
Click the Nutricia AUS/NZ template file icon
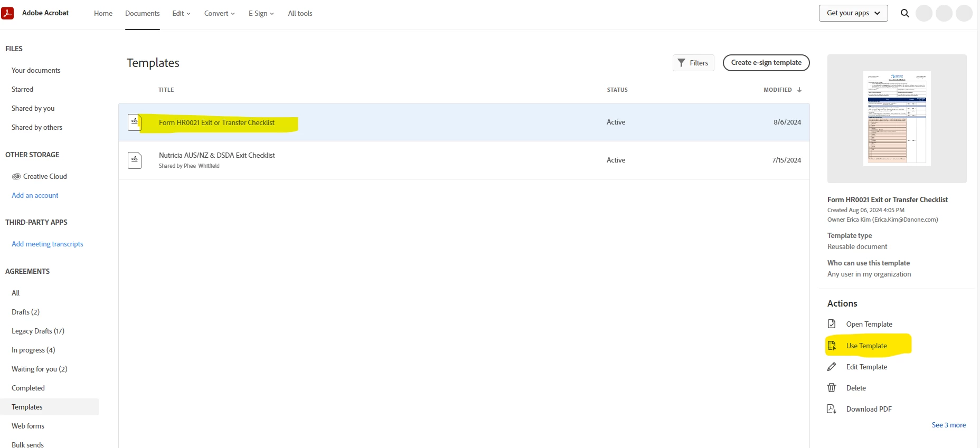[x=135, y=160]
